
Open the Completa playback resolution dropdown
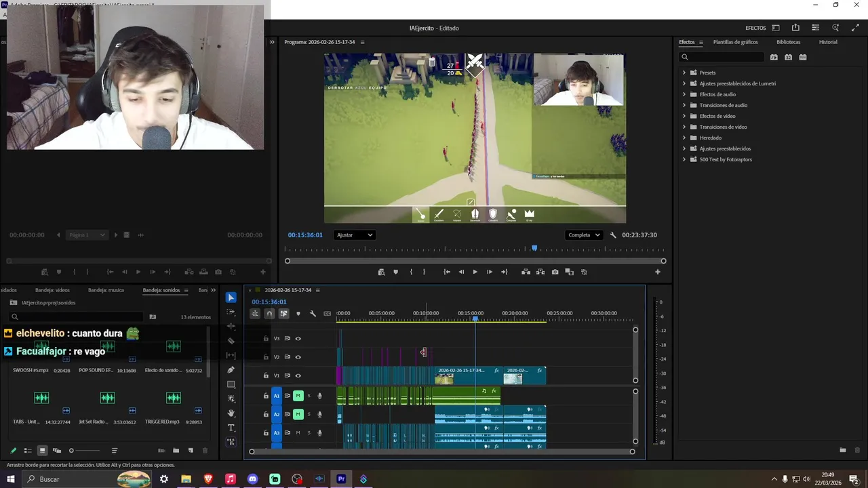(x=584, y=235)
